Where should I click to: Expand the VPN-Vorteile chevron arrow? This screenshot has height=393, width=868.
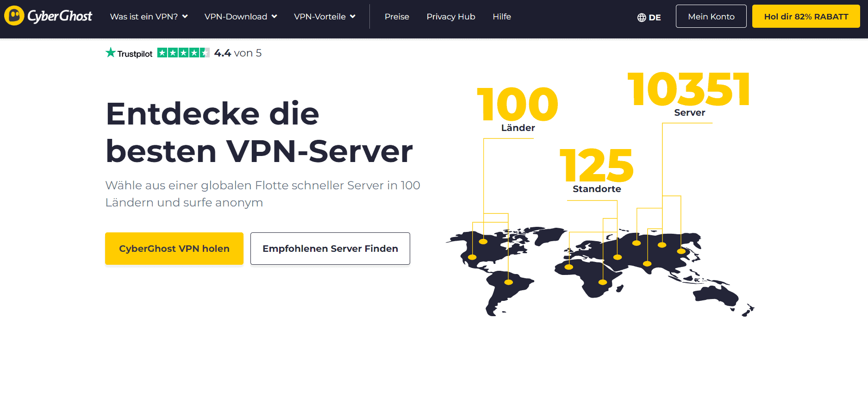(353, 17)
